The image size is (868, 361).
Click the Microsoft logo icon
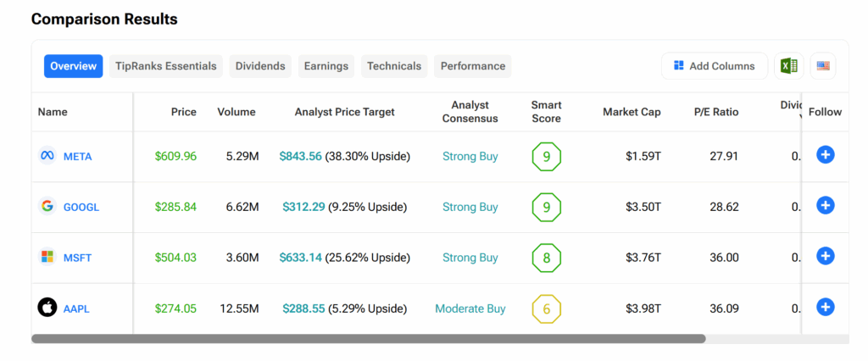coord(47,257)
